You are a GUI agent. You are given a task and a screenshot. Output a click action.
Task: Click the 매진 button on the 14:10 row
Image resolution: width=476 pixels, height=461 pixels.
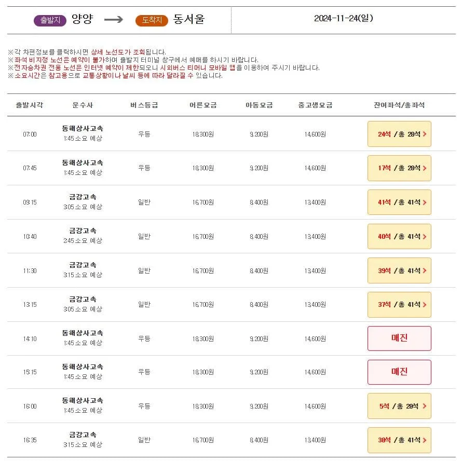click(399, 338)
